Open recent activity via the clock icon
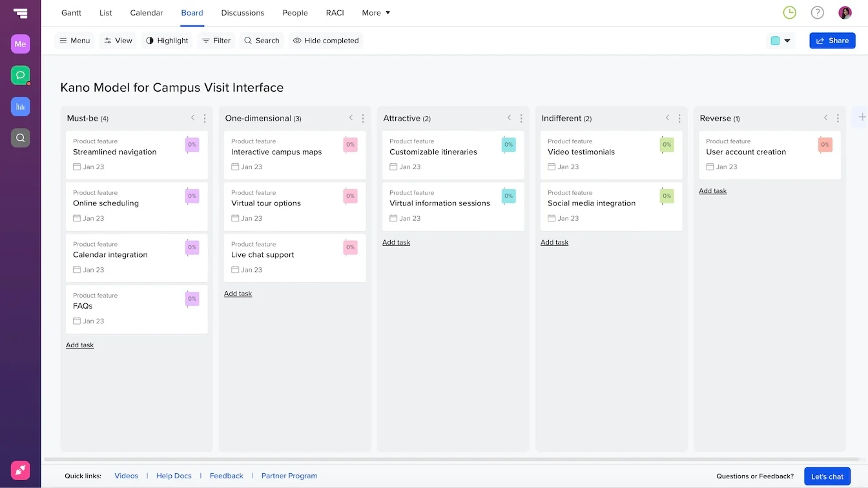Screen dimensions: 868x488 pos(789,12)
